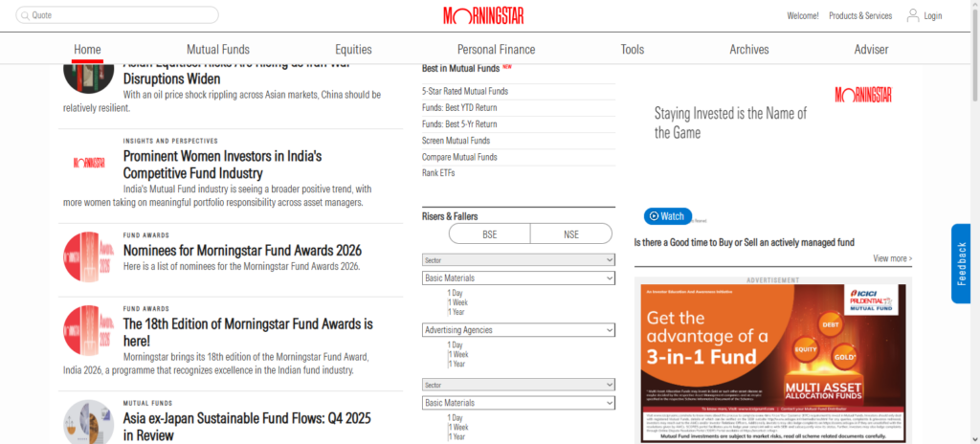The height and width of the screenshot is (444, 980).
Task: Type-focus the Quote search field
Action: (x=117, y=15)
